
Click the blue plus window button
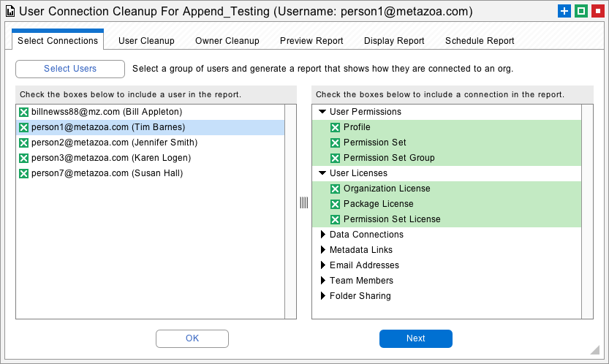564,11
